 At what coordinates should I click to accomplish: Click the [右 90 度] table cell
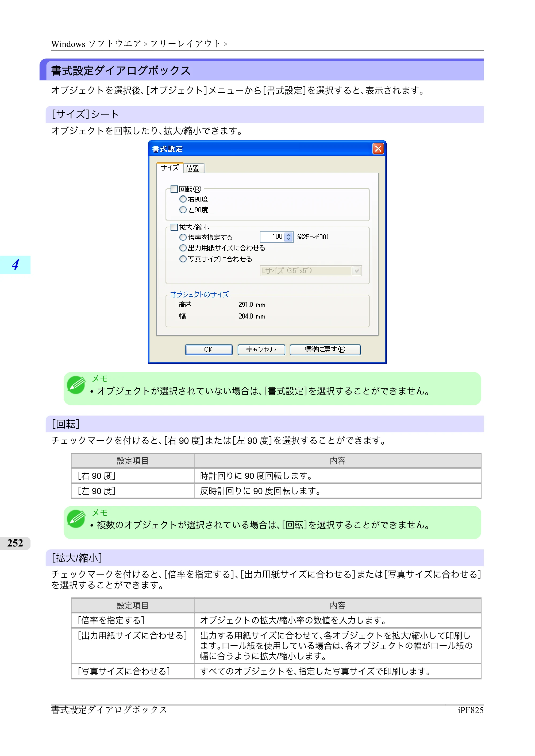pyautogui.click(x=132, y=476)
